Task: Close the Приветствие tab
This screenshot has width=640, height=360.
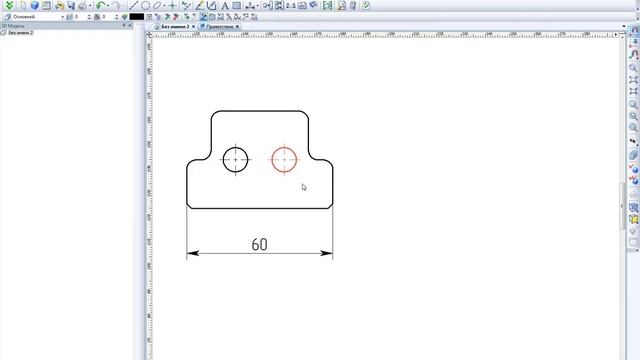Action: tap(238, 27)
